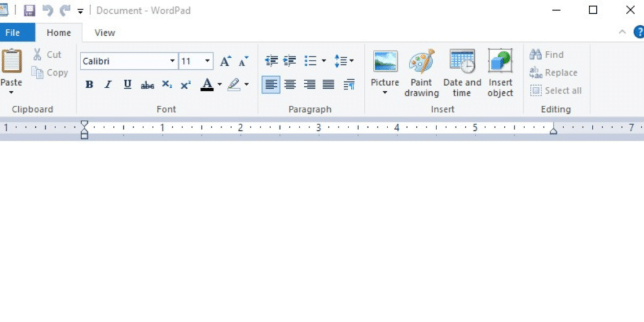
Task: Click the WordPad app icon in title bar
Action: 3,10
